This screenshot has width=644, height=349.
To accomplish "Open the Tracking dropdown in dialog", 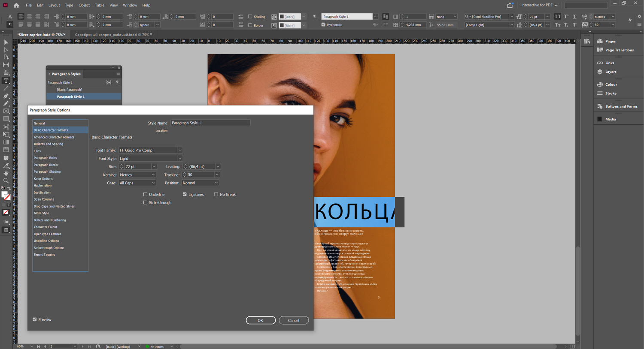I will tap(217, 175).
